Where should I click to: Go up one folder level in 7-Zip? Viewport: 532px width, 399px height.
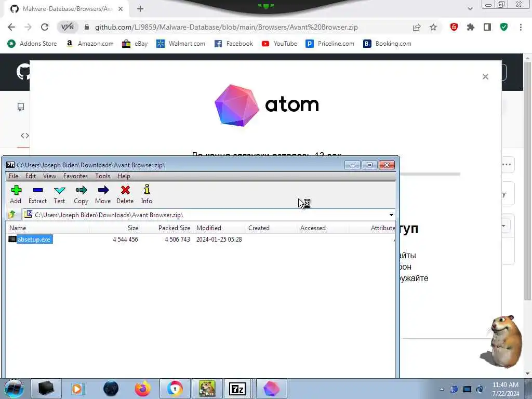(12, 215)
